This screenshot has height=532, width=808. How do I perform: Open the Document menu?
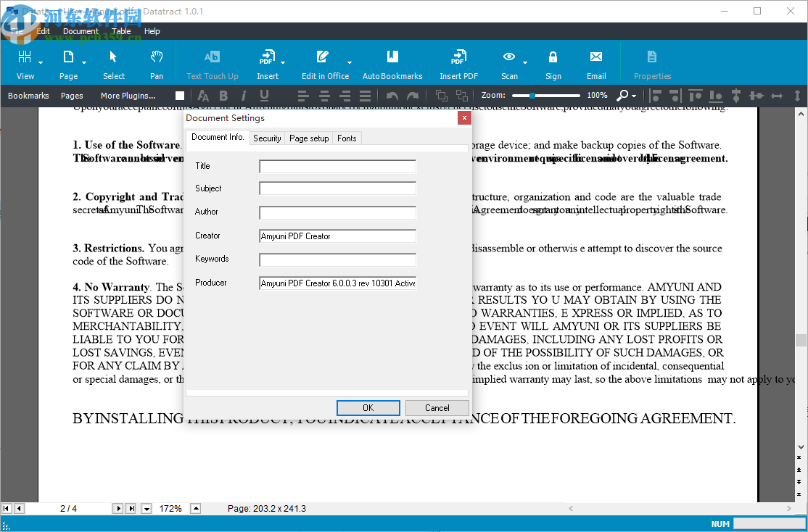(x=80, y=31)
